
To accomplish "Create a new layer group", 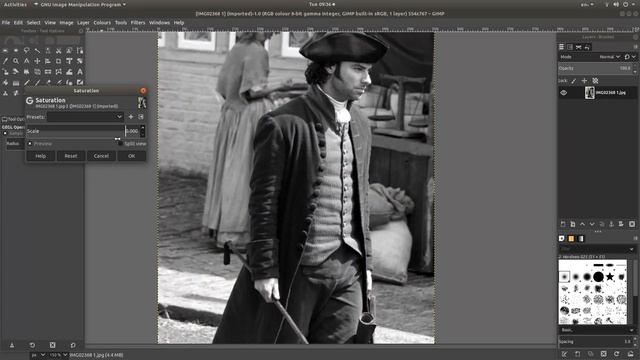I will (573, 224).
